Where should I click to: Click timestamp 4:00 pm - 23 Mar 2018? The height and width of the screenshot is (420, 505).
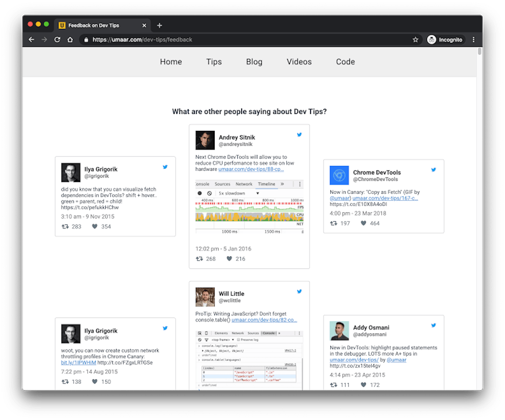click(x=358, y=213)
